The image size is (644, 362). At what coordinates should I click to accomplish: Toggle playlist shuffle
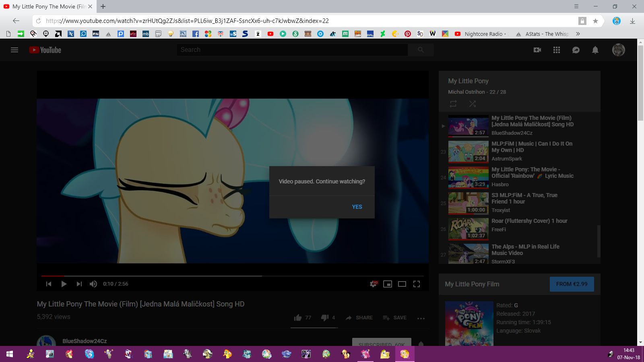pyautogui.click(x=473, y=104)
